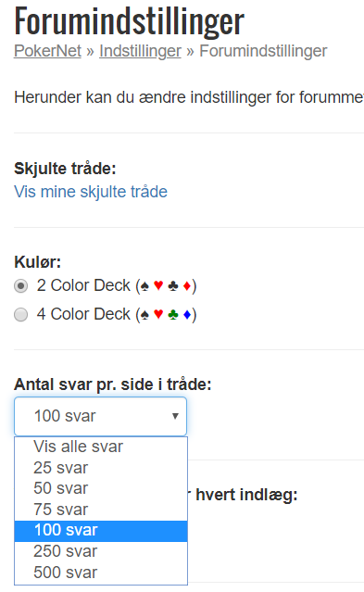Select the 2 Color Deck radio button
This screenshot has width=364, height=592.
[20, 285]
